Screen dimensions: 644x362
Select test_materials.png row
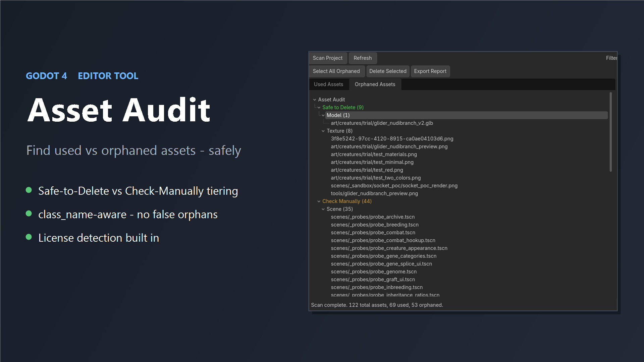click(x=374, y=155)
